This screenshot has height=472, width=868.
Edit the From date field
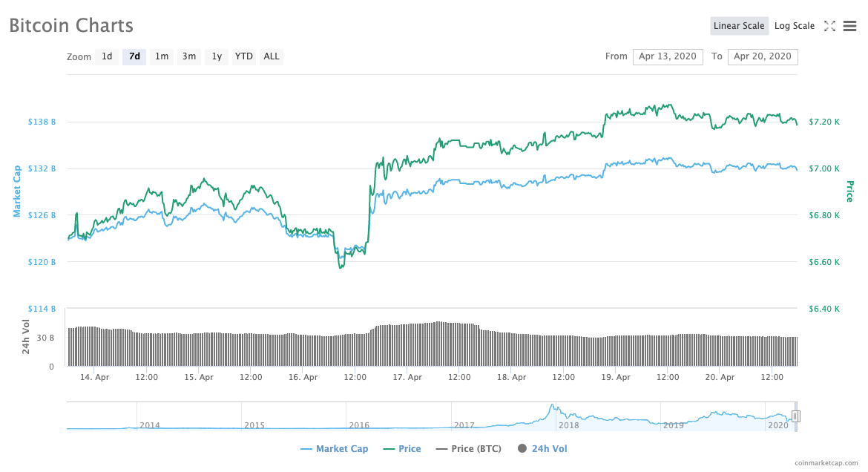tap(668, 56)
